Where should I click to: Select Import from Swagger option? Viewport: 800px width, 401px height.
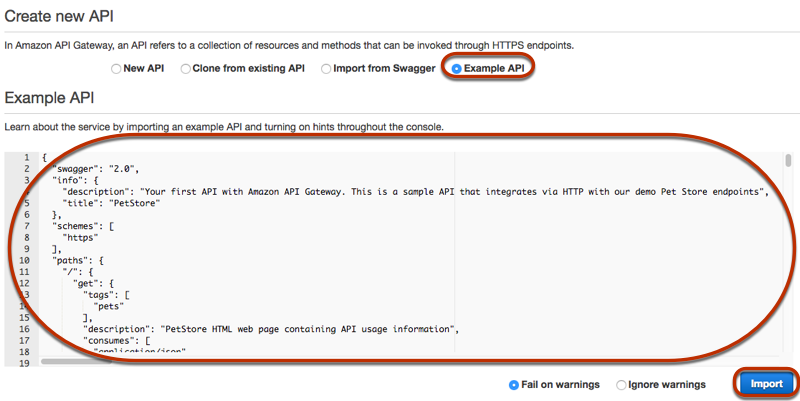click(x=326, y=68)
